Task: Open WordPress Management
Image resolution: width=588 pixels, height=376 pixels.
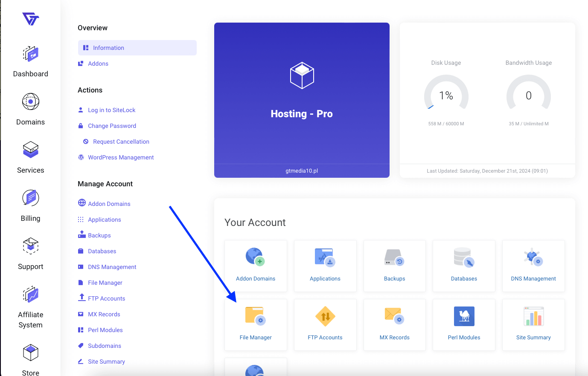Action: (x=121, y=157)
